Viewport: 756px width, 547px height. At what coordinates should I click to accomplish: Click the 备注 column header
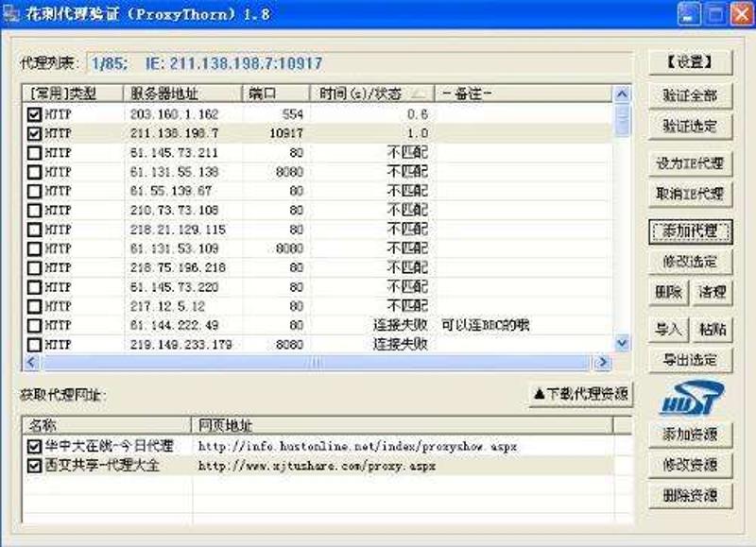pyautogui.click(x=524, y=94)
